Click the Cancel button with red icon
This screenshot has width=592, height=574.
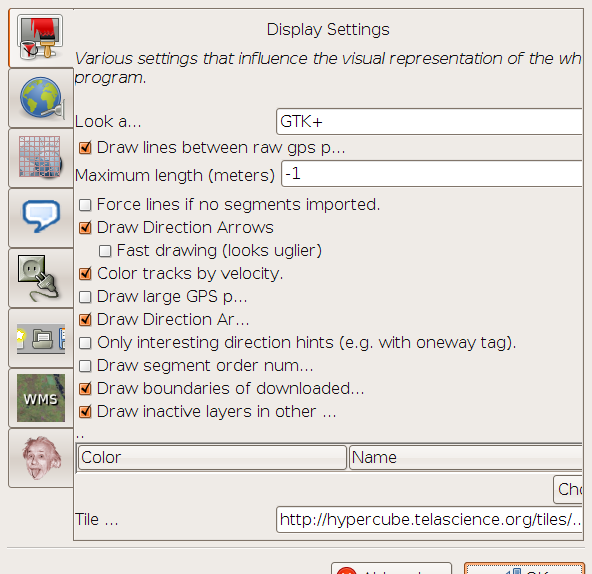point(391,568)
